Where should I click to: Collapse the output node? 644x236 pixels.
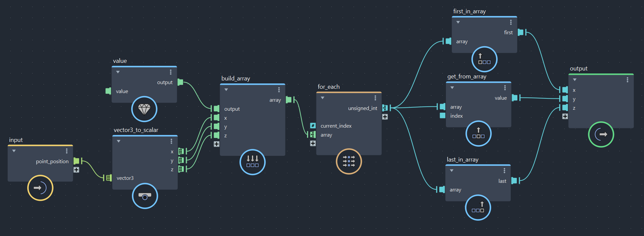pyautogui.click(x=575, y=80)
